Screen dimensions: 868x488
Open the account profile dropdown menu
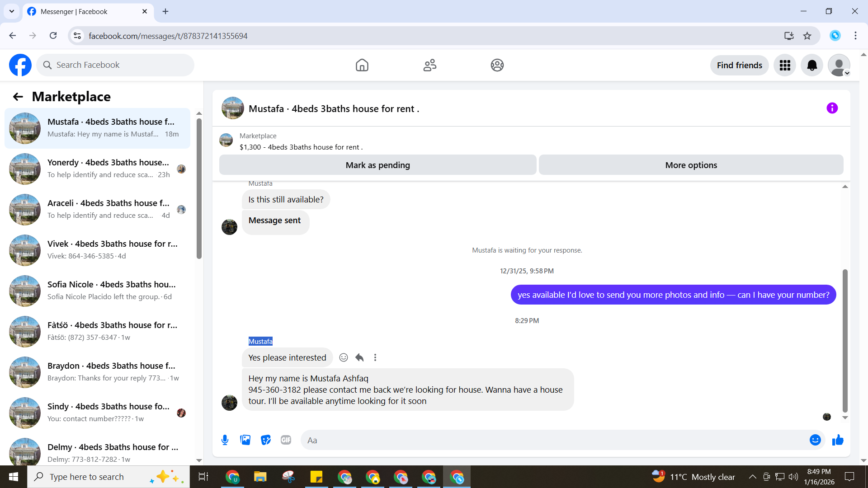[x=839, y=66]
